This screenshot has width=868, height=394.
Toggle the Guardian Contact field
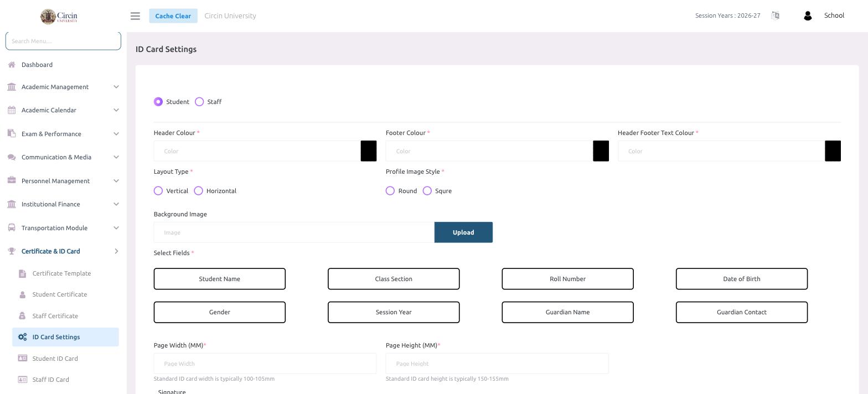(742, 312)
